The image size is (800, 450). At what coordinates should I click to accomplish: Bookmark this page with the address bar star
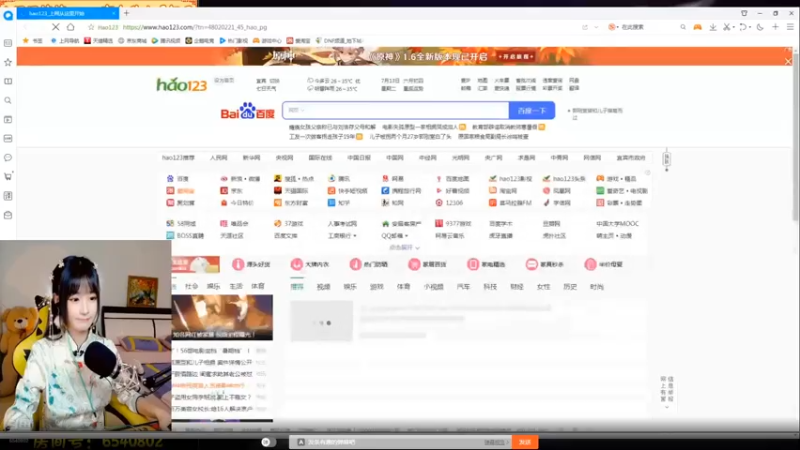91,27
